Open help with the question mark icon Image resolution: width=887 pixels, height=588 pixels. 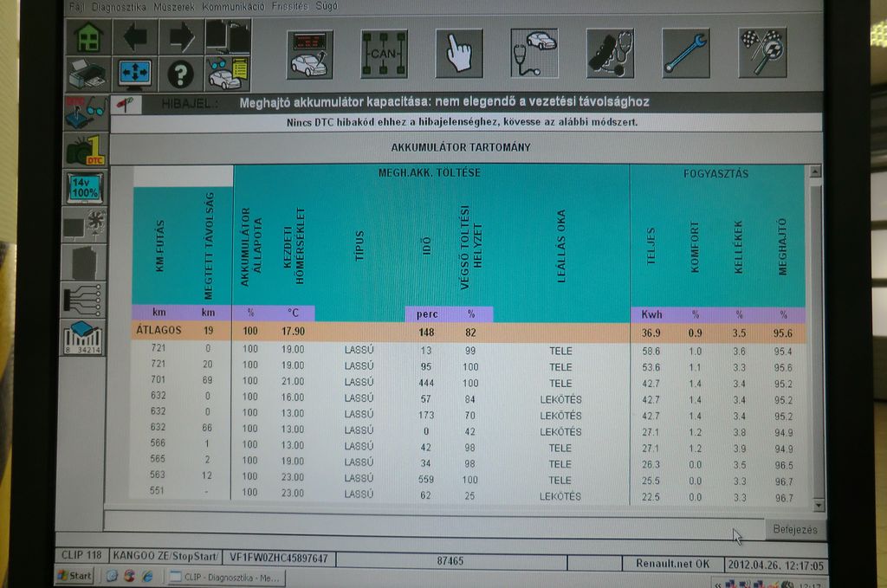click(180, 74)
